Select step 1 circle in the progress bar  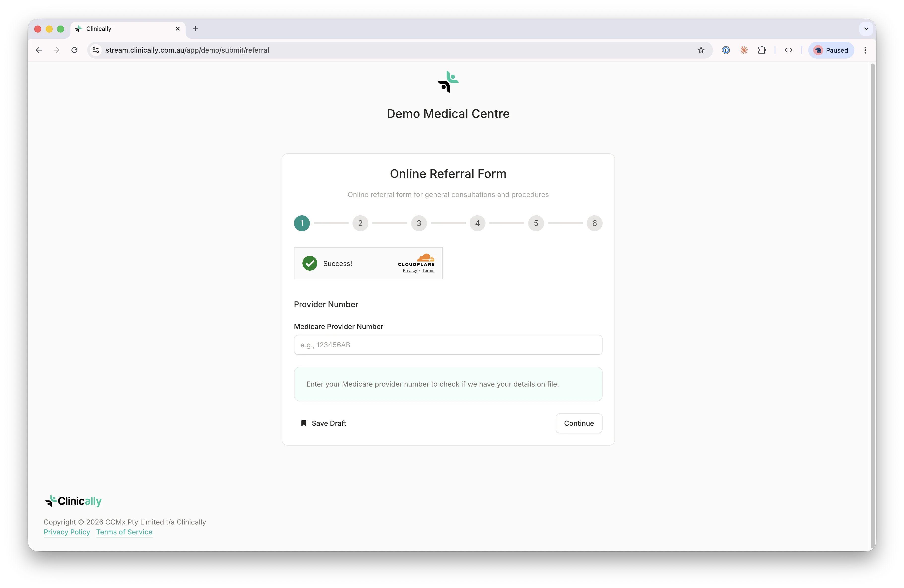click(x=302, y=223)
